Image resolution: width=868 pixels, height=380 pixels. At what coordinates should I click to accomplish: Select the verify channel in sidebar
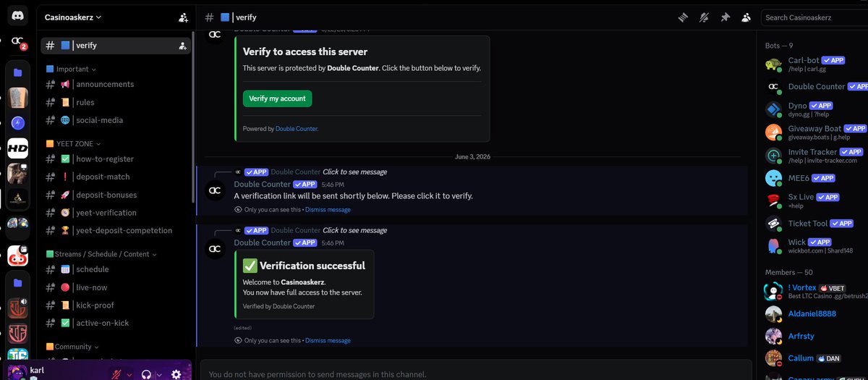click(116, 45)
